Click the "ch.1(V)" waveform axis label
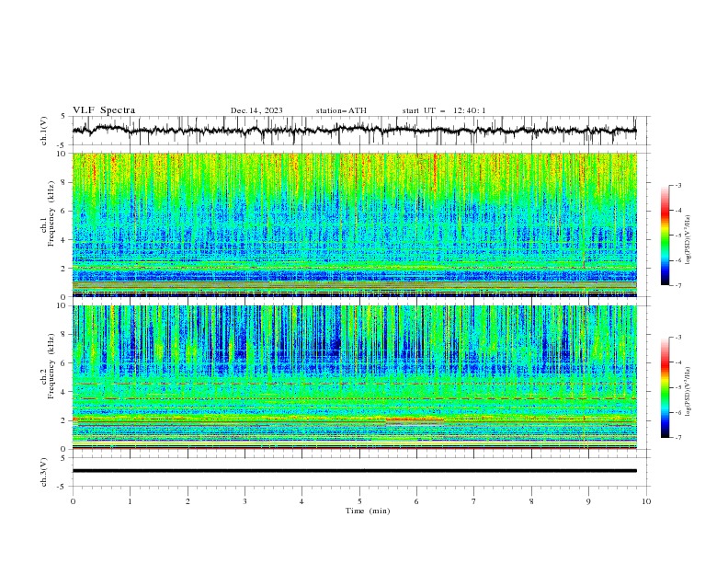The width and height of the screenshot is (728, 563). pos(44,131)
